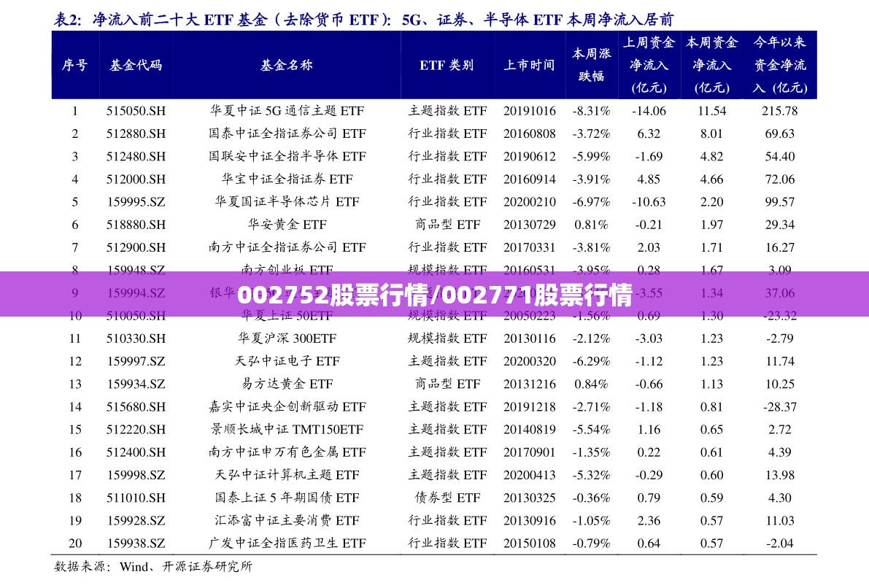Click the data source line 数据来源 Wind
The width and height of the screenshot is (869, 588).
153,566
